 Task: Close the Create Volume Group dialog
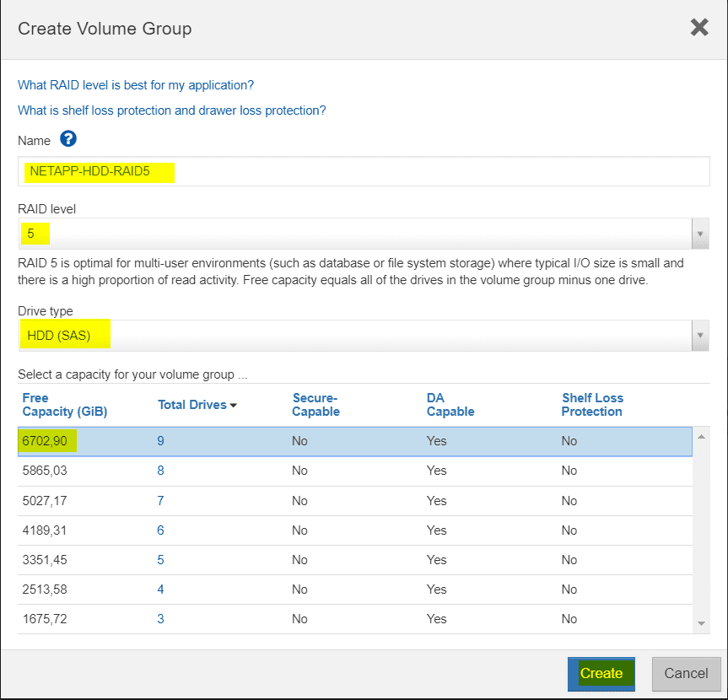pyautogui.click(x=699, y=27)
